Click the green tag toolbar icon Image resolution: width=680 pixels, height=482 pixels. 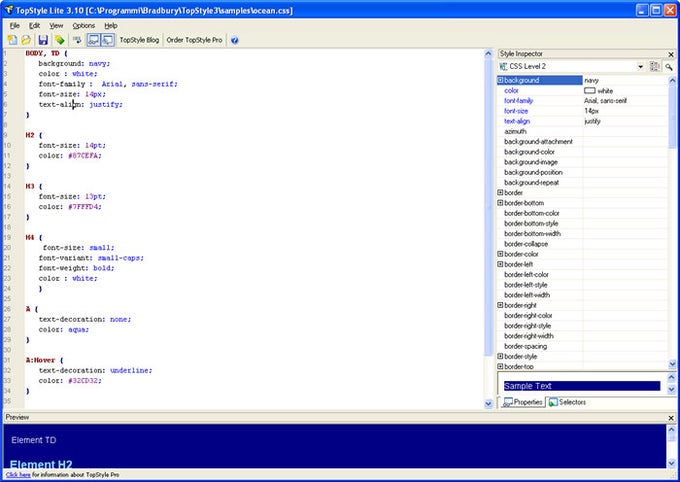point(59,40)
